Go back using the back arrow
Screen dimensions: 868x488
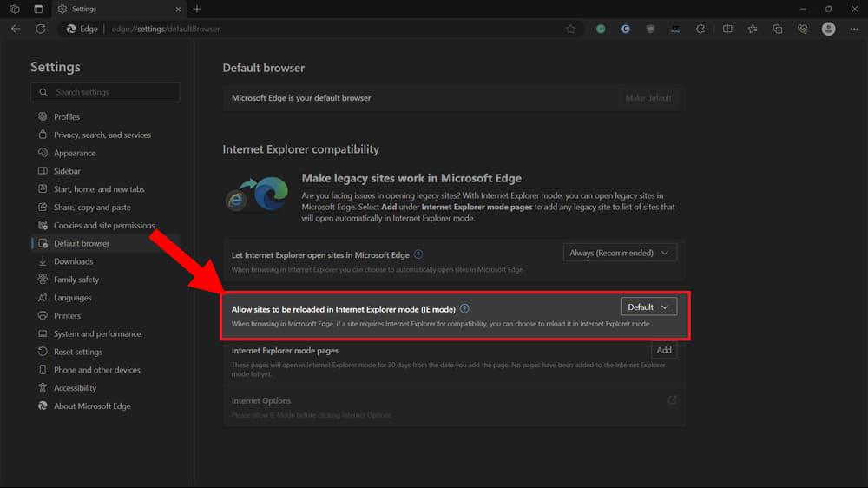(x=16, y=29)
